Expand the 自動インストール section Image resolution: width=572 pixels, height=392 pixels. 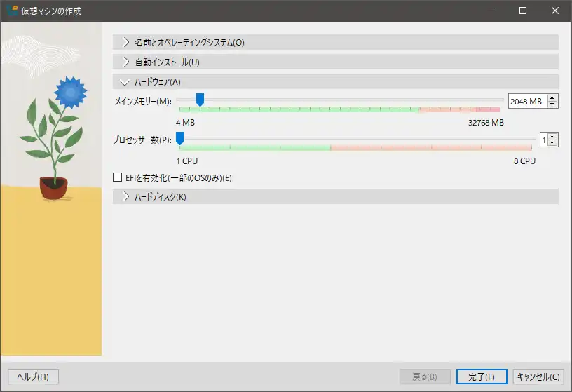click(167, 62)
